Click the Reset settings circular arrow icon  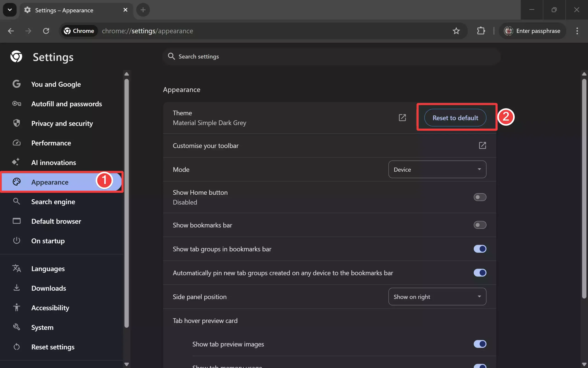pyautogui.click(x=16, y=347)
